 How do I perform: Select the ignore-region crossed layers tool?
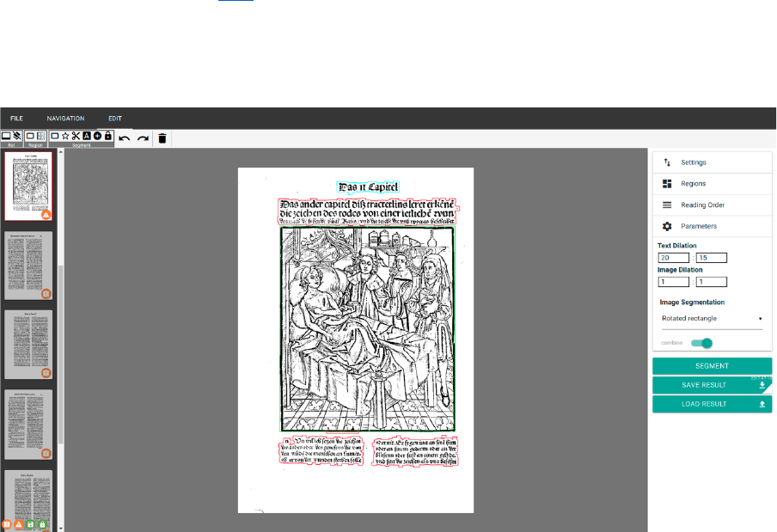[17, 136]
